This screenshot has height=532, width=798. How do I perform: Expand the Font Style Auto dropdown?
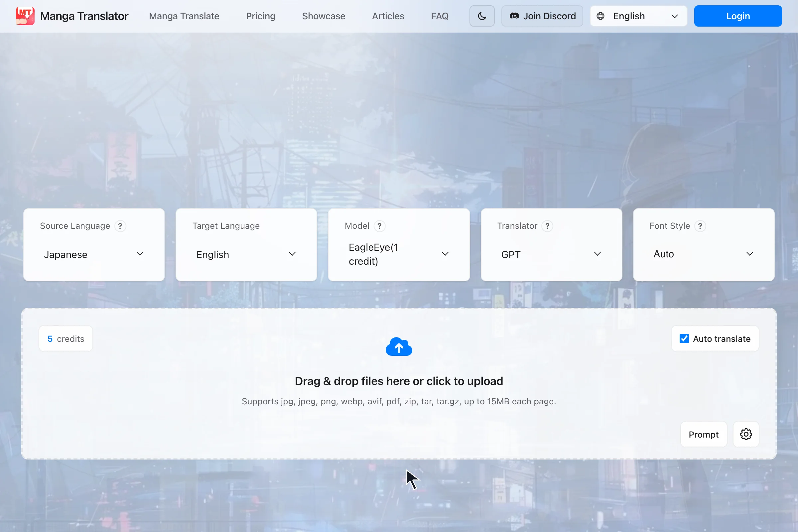point(704,254)
